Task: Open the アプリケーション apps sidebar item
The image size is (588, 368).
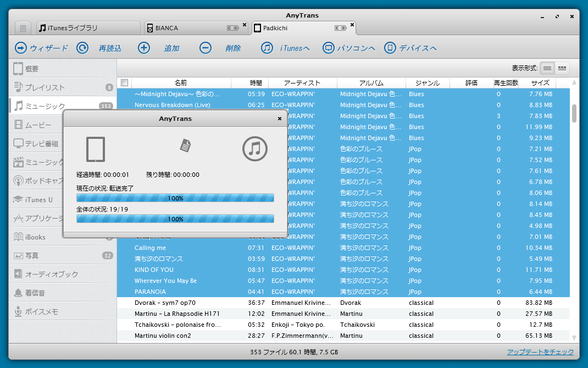Action: 36,218
